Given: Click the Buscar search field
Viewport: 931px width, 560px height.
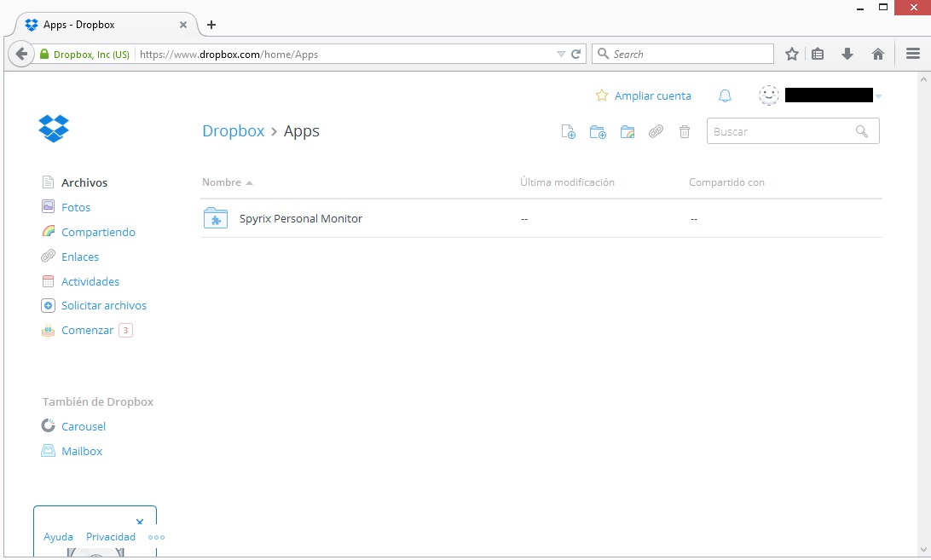Looking at the screenshot, I should coord(793,131).
